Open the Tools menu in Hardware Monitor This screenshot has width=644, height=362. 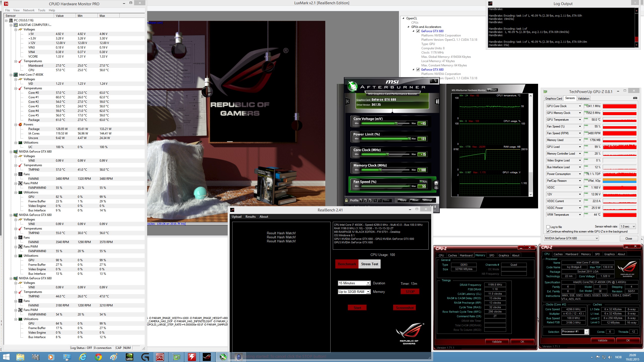42,10
